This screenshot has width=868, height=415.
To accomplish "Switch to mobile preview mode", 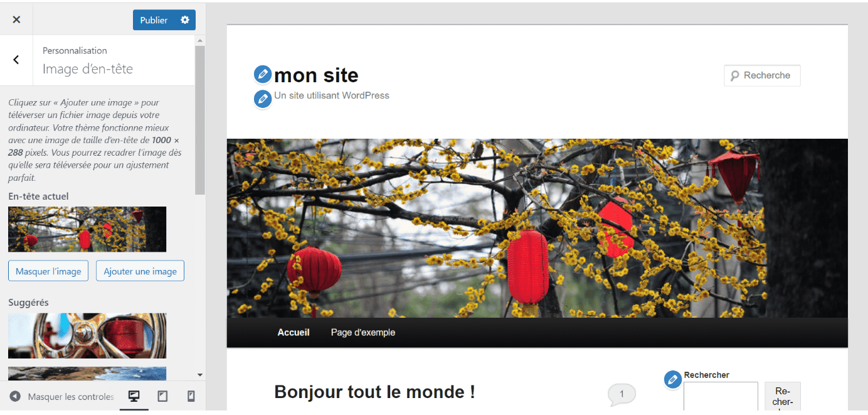I will pos(191,396).
